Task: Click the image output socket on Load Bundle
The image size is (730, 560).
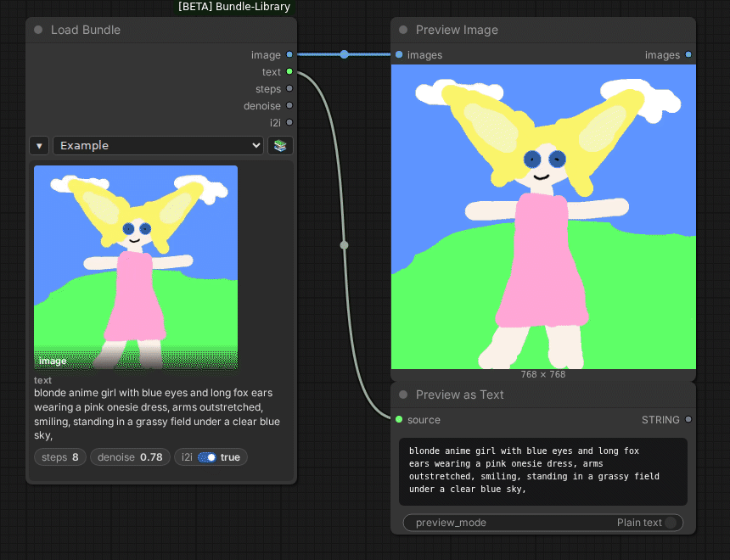Action: [289, 54]
